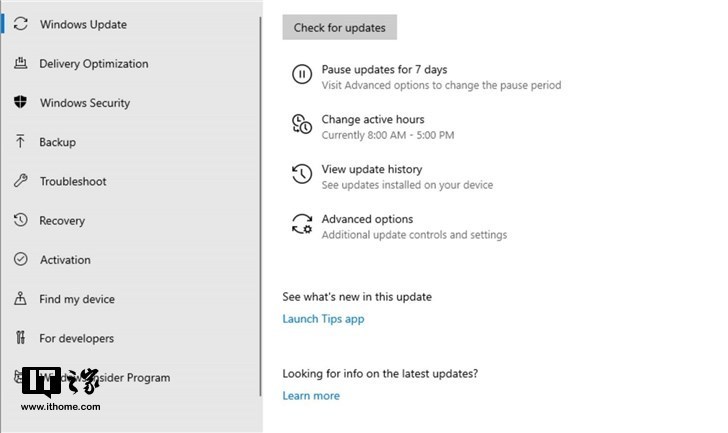The width and height of the screenshot is (728, 433).
Task: Click the pause circle icon
Action: coord(302,74)
